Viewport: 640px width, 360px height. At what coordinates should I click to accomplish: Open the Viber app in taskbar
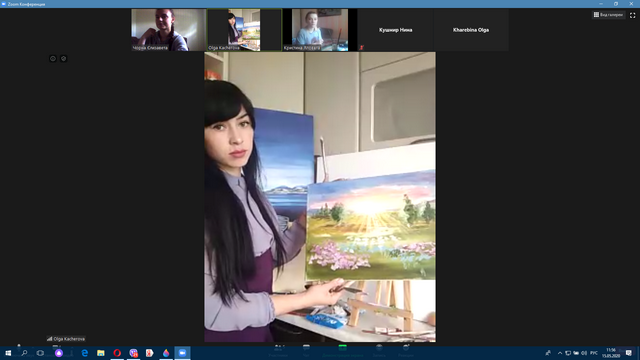(x=133, y=353)
